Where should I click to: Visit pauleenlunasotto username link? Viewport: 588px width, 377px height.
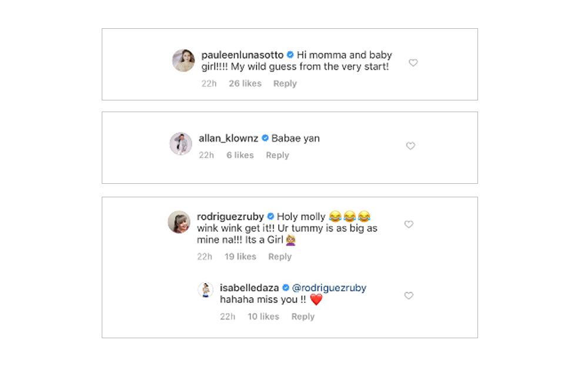(x=242, y=55)
